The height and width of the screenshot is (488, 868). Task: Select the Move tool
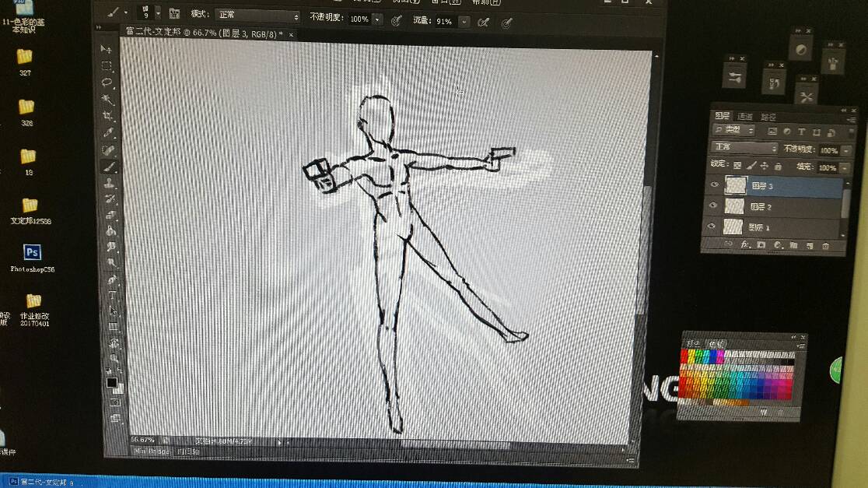coord(107,49)
